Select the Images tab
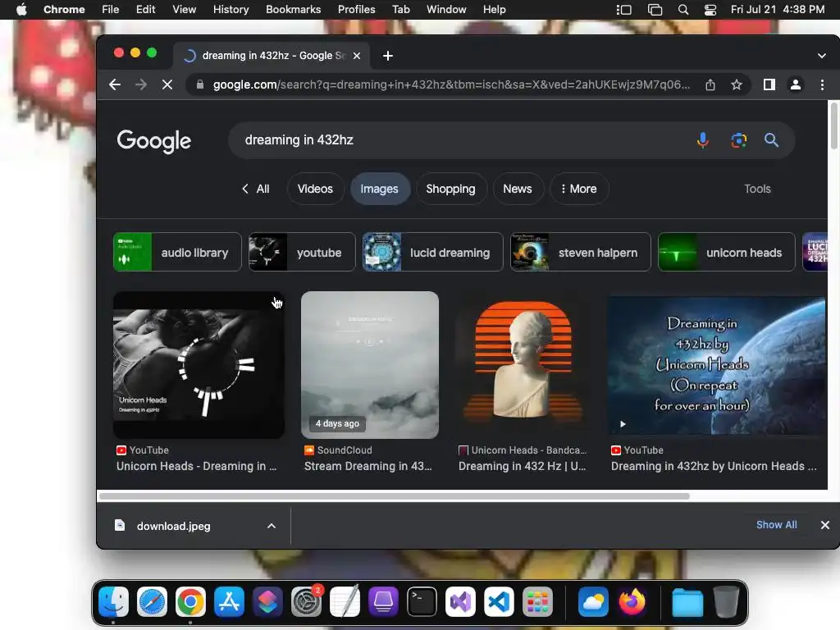This screenshot has height=630, width=840. click(x=379, y=189)
